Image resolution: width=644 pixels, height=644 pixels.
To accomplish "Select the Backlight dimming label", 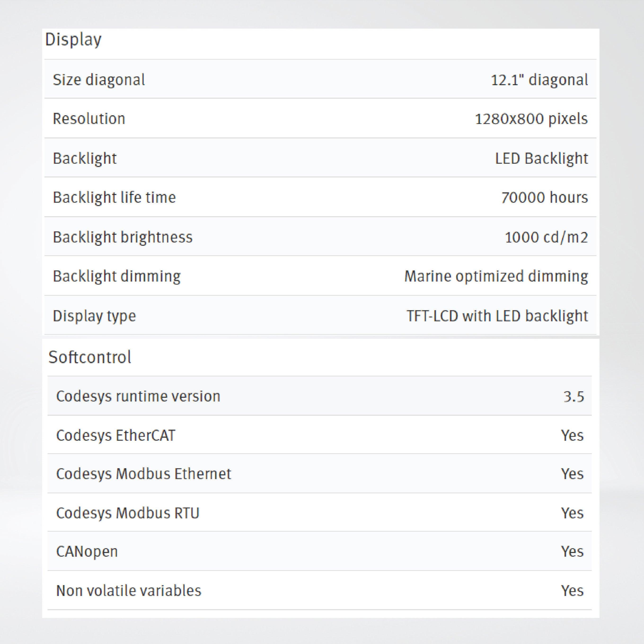I will tap(117, 276).
